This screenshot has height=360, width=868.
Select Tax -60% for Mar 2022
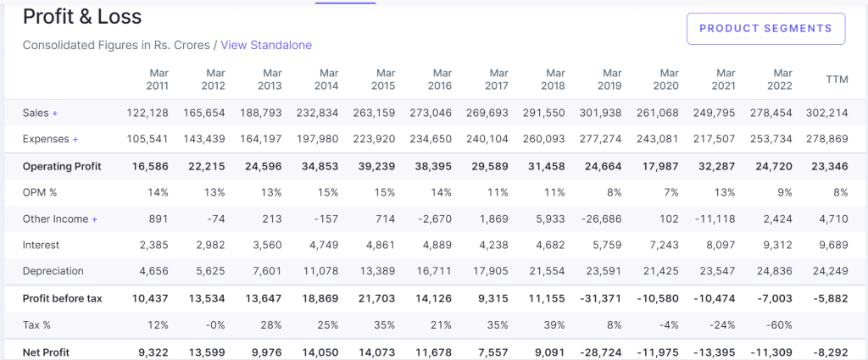[780, 325]
